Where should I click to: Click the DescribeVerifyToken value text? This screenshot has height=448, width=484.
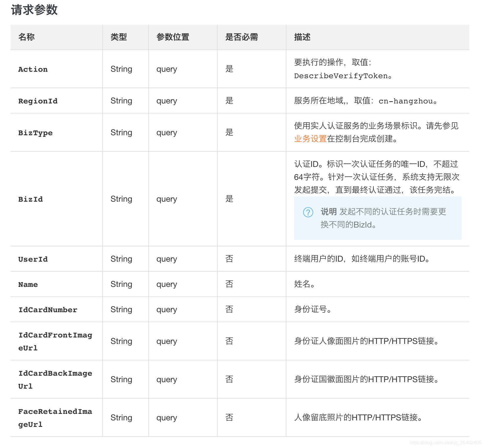341,76
